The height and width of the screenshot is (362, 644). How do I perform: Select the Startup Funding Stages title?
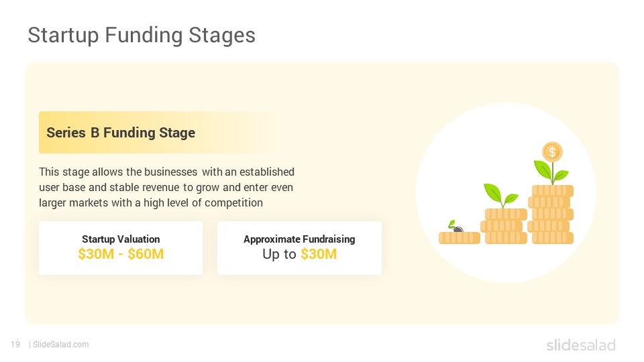142,35
